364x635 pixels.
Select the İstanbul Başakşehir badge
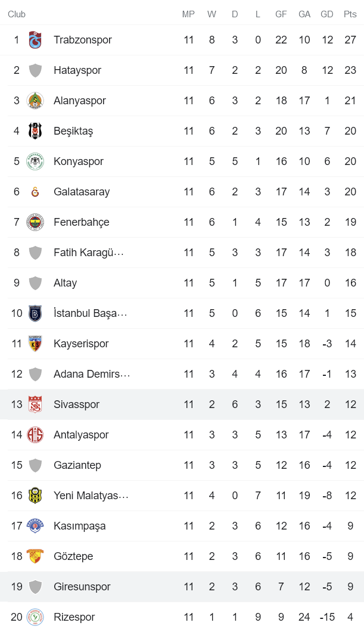pyautogui.click(x=35, y=313)
